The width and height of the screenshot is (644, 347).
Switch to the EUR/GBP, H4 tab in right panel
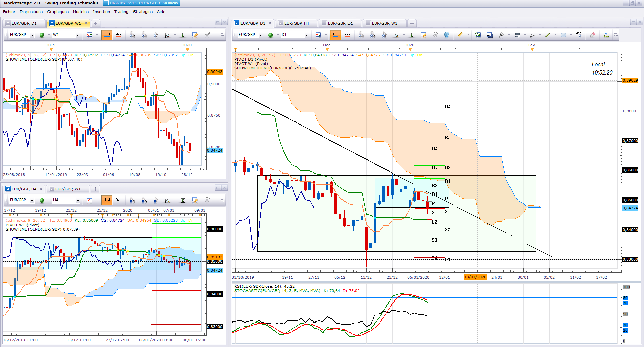[296, 23]
